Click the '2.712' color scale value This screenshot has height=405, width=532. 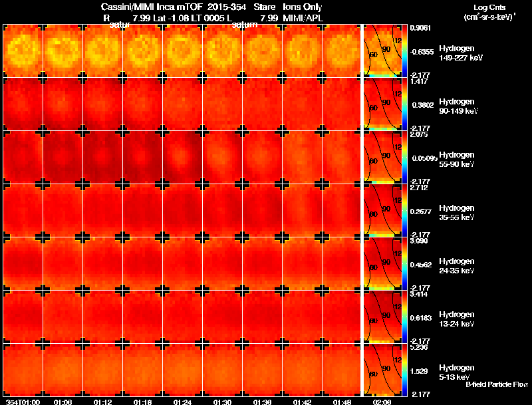tap(420, 188)
